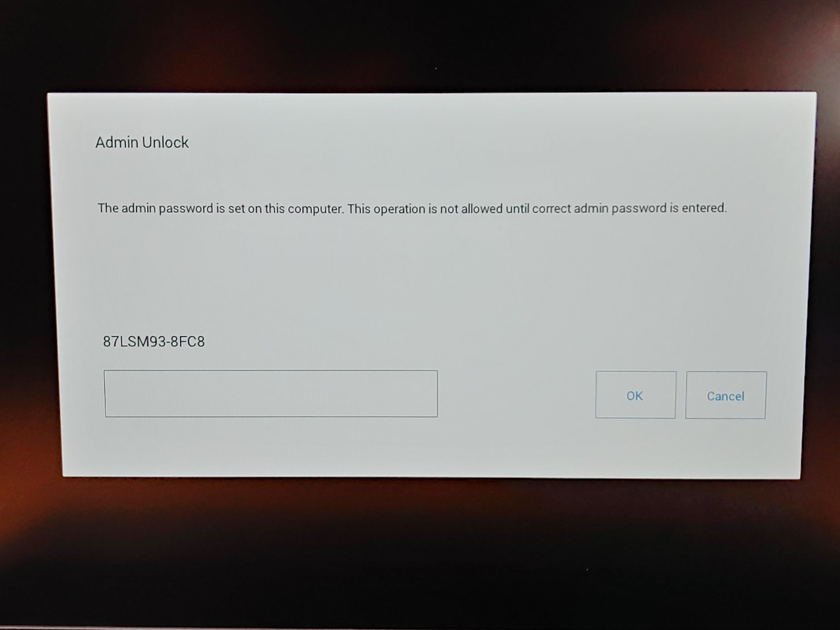The width and height of the screenshot is (840, 630).
Task: Dismiss the Admin Unlock dialog via Cancel
Action: tap(726, 395)
